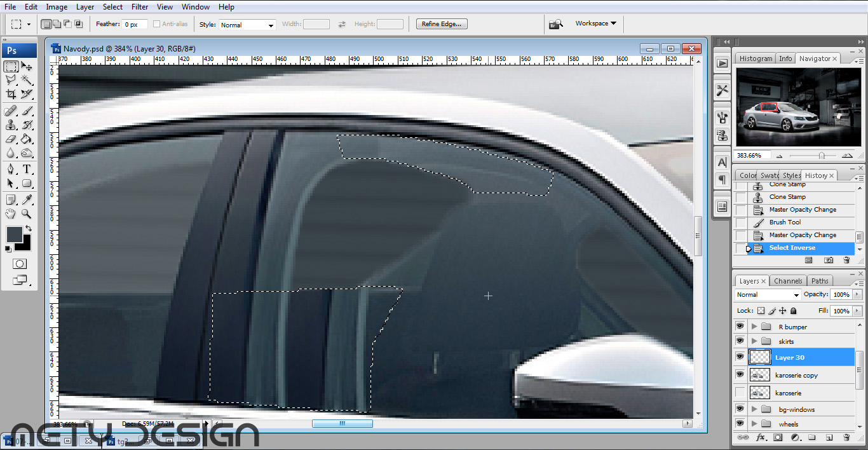The width and height of the screenshot is (868, 450).
Task: Toggle lock all for layer
Action: pyautogui.click(x=793, y=311)
